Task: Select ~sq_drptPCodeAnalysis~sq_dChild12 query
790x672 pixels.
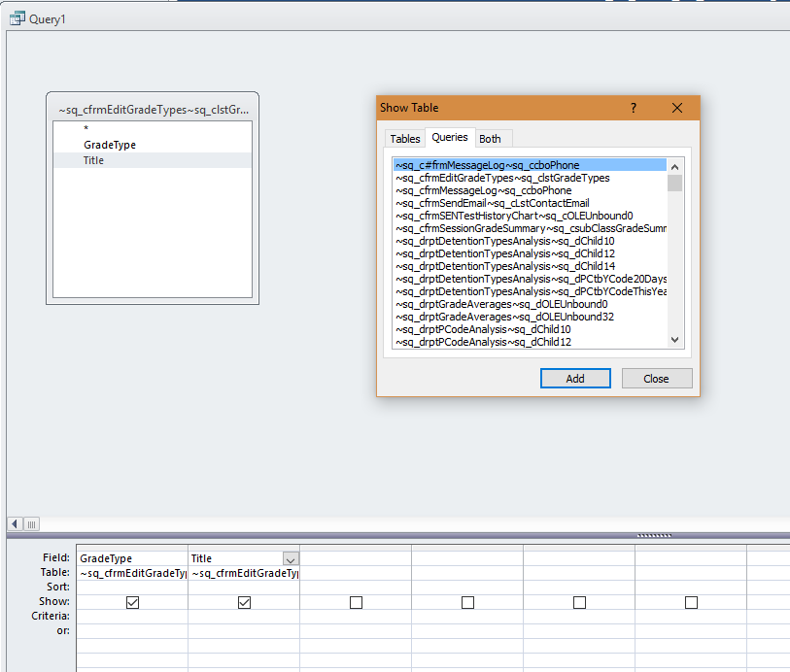Action: coord(530,342)
